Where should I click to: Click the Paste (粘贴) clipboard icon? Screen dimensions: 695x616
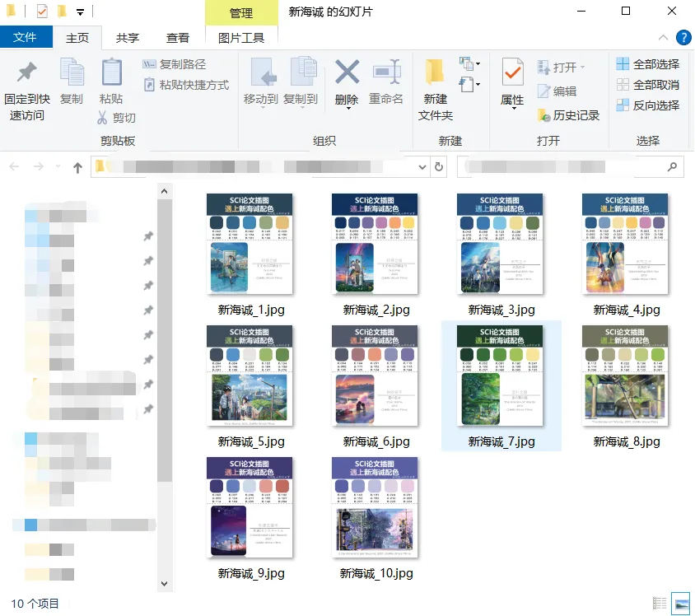(111, 72)
